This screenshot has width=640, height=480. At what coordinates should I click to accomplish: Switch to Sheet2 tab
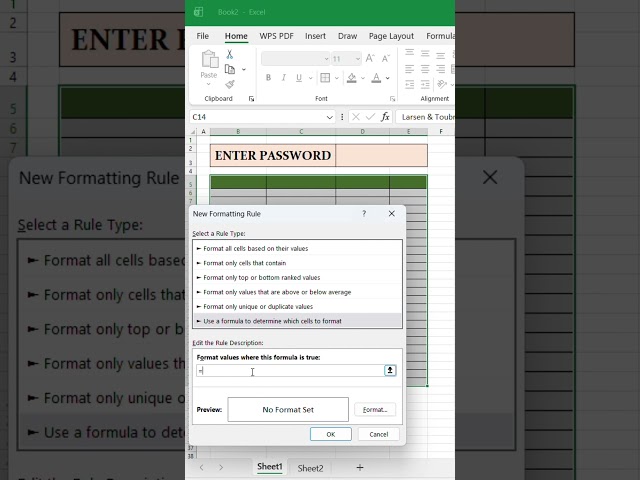coord(310,468)
